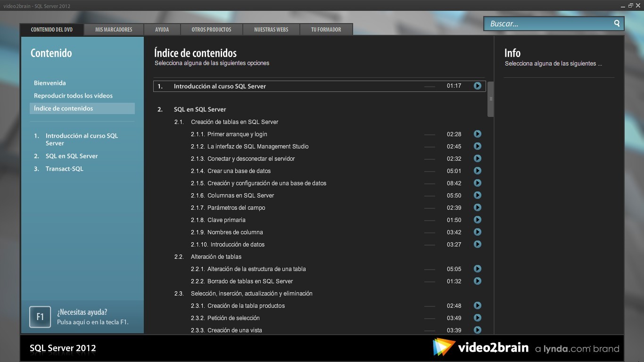The height and width of the screenshot is (362, 644).
Task: Open the Ayuda tab
Action: coord(162,29)
